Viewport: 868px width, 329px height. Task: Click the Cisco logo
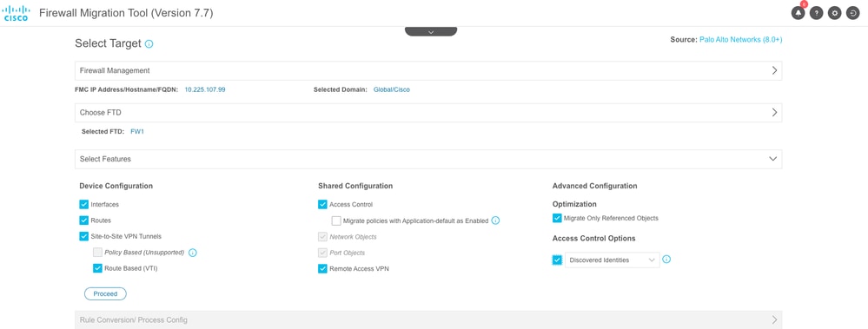[17, 13]
